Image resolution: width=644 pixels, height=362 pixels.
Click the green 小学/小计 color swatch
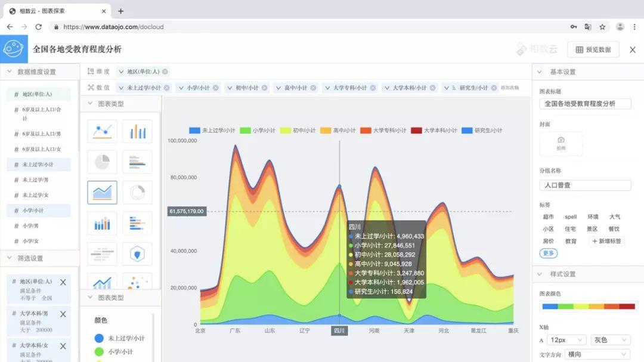(x=99, y=352)
